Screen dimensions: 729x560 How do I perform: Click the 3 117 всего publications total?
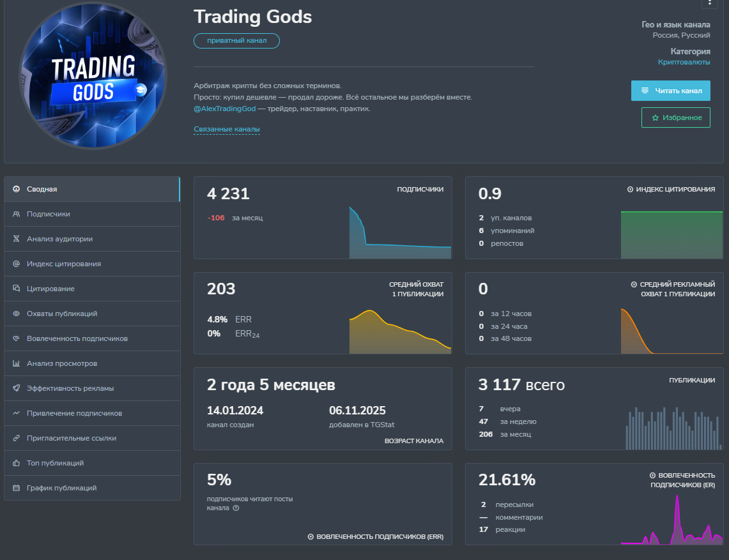[521, 385]
